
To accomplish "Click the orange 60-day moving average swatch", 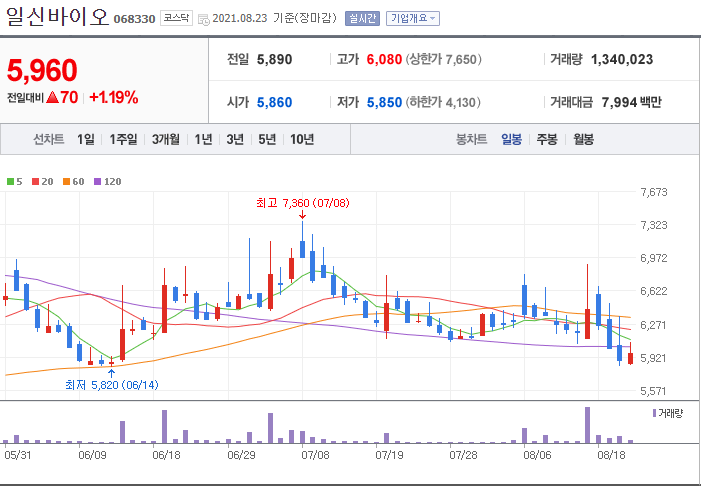I will 66,182.
